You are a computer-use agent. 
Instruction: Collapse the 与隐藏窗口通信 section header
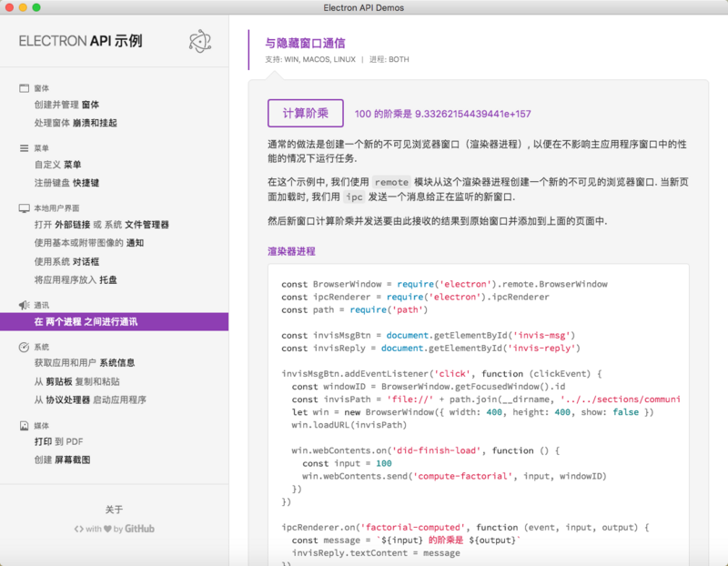[x=305, y=43]
